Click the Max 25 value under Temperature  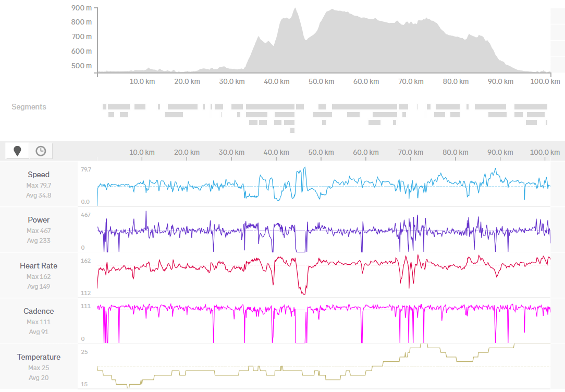click(x=39, y=367)
